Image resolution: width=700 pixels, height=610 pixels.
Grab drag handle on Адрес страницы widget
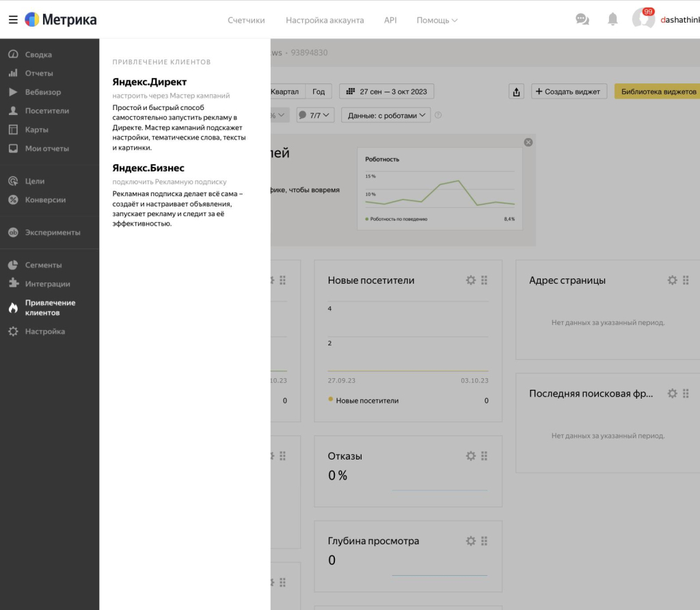[x=686, y=280]
